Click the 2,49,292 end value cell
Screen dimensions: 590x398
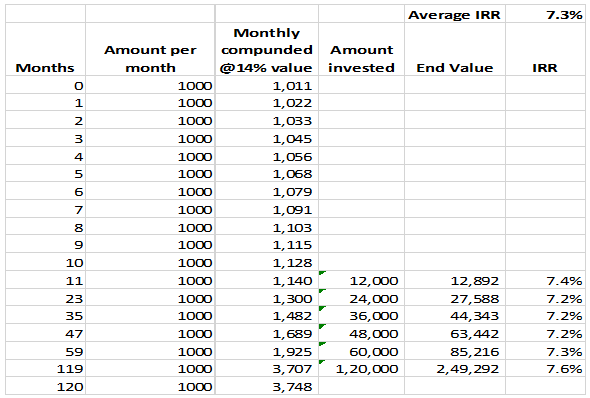pyautogui.click(x=455, y=368)
